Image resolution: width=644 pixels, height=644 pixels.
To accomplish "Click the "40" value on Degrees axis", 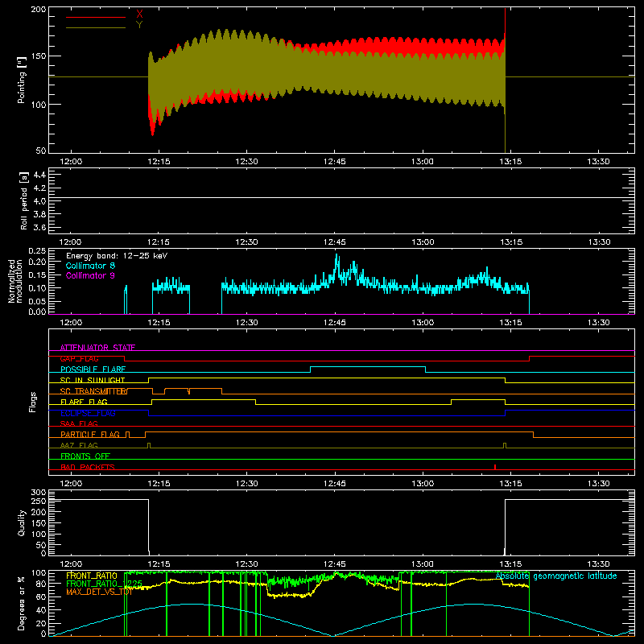I will tap(42, 610).
